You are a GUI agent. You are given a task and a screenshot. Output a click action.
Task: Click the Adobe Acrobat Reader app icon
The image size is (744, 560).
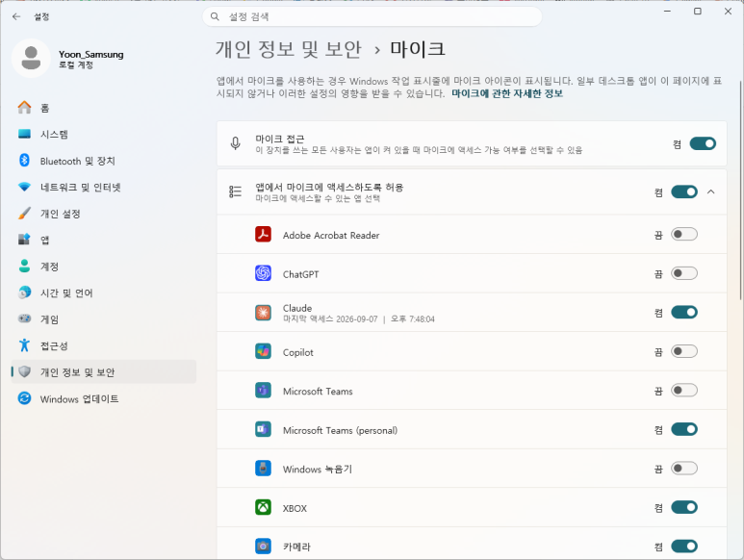(264, 234)
